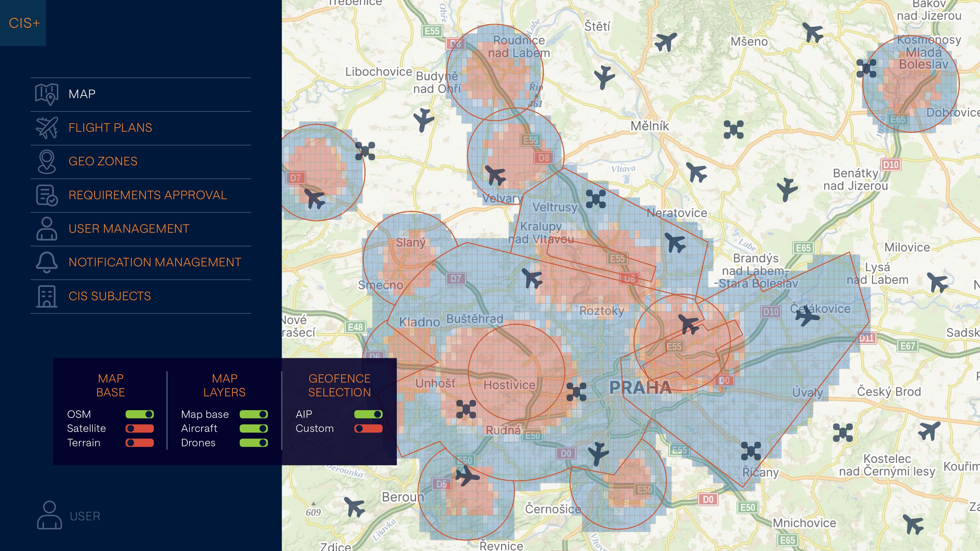
Task: Click the drone icon near Říčany
Action: pyautogui.click(x=751, y=451)
